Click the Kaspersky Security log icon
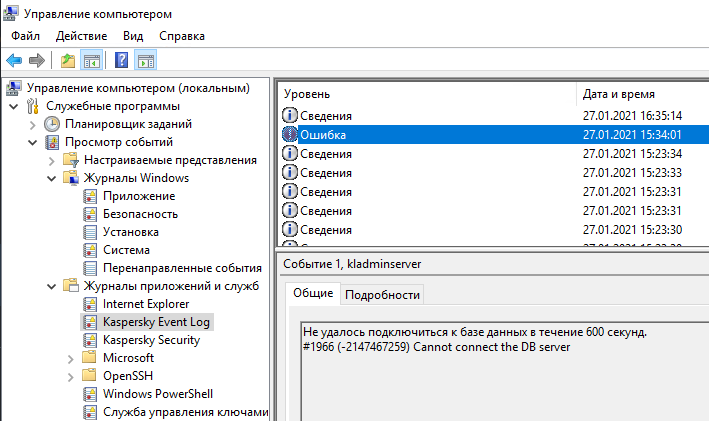The image size is (709, 421). point(90,340)
